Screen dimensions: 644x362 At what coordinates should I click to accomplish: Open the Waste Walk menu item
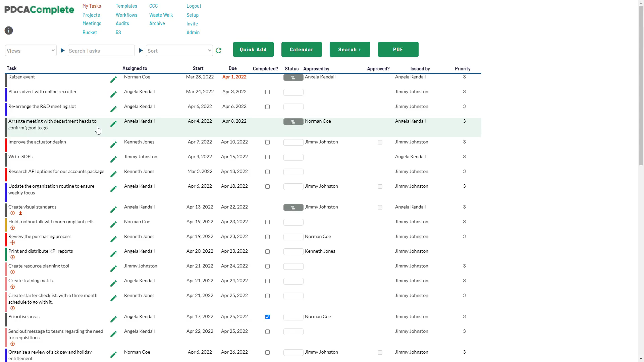161,15
